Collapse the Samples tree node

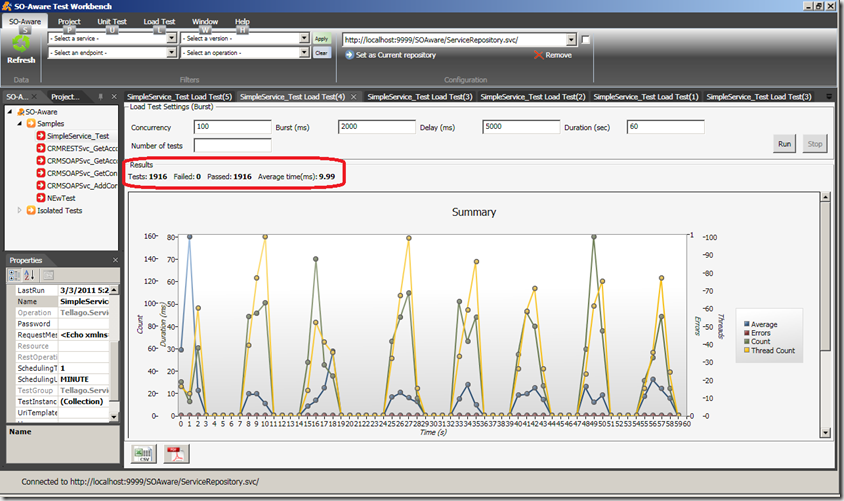[x=20, y=123]
